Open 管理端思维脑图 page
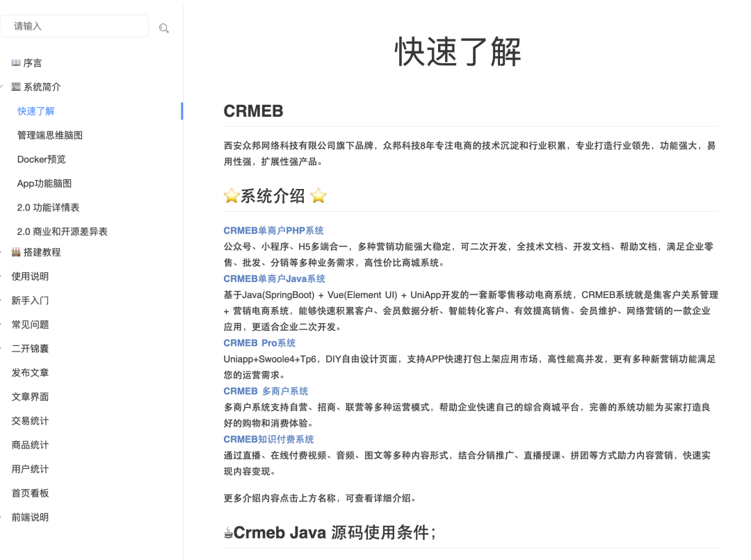 [50, 135]
